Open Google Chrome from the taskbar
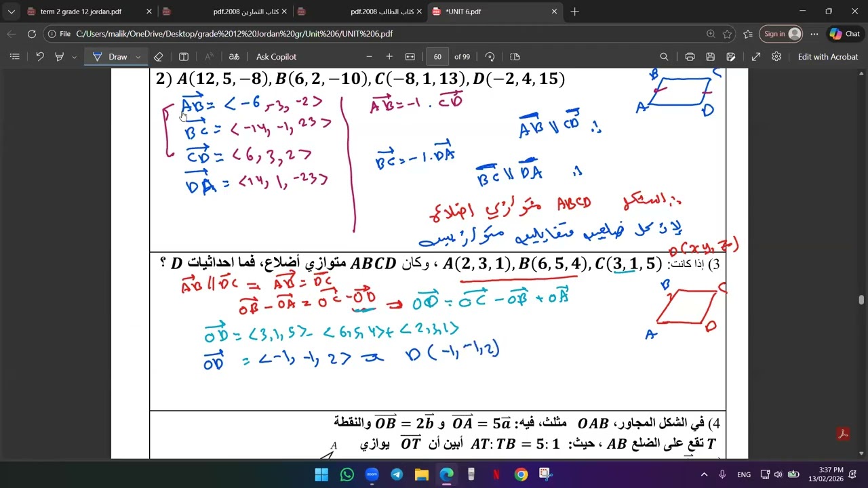 click(521, 474)
